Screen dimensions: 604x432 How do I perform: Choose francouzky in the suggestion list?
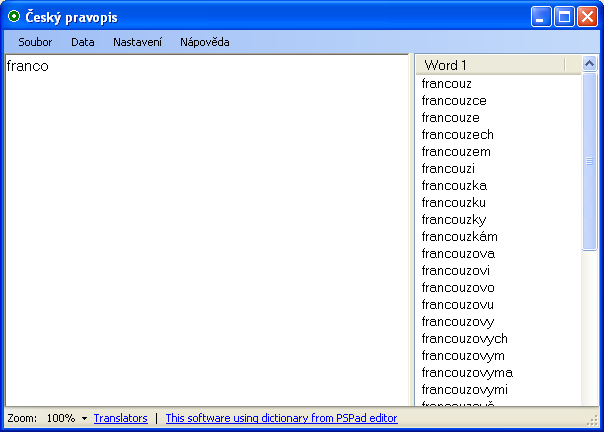(x=454, y=220)
